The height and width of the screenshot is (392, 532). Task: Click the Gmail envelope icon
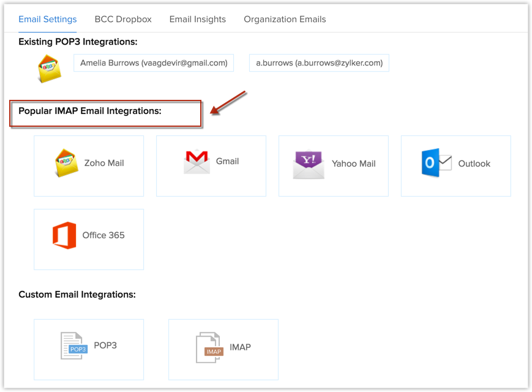point(197,162)
